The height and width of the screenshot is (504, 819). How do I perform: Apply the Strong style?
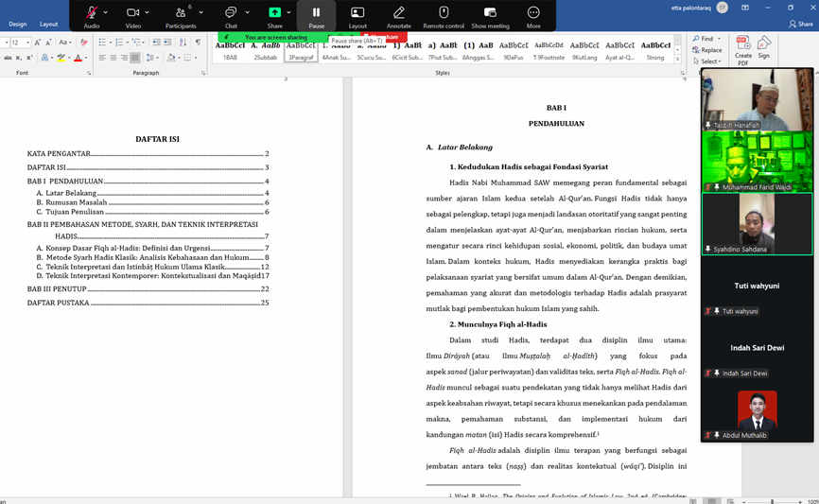pyautogui.click(x=655, y=51)
